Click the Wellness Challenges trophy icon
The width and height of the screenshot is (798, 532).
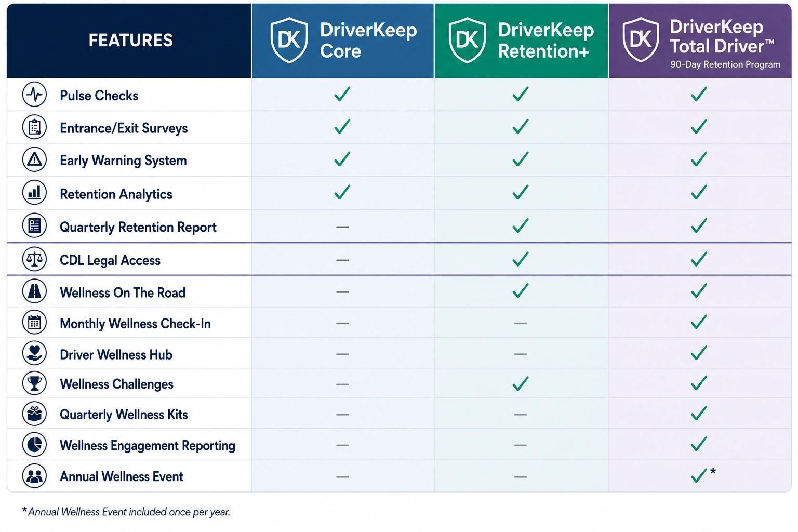pos(35,383)
